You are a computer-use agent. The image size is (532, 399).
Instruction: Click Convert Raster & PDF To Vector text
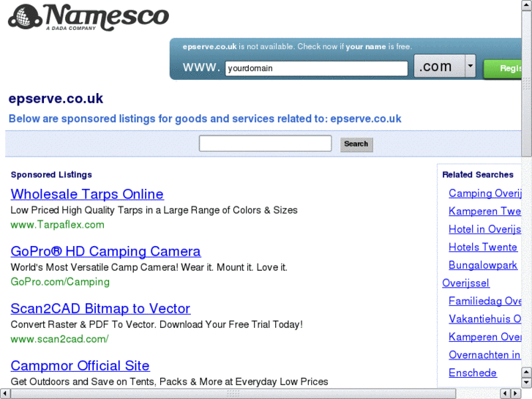(x=157, y=324)
